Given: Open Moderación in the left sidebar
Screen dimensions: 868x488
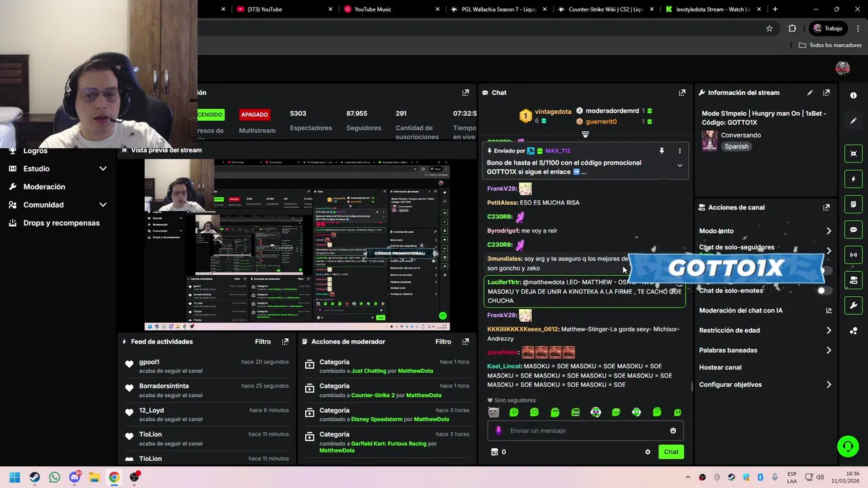Looking at the screenshot, I should pyautogui.click(x=44, y=186).
